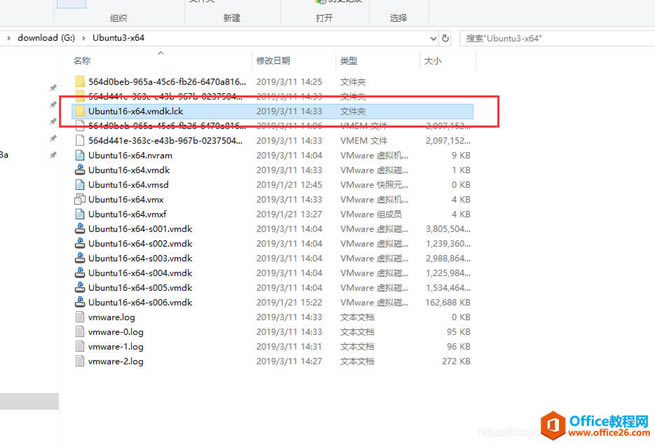The image size is (655, 445).
Task: Select file name vmware-2.log
Action: pyautogui.click(x=116, y=361)
